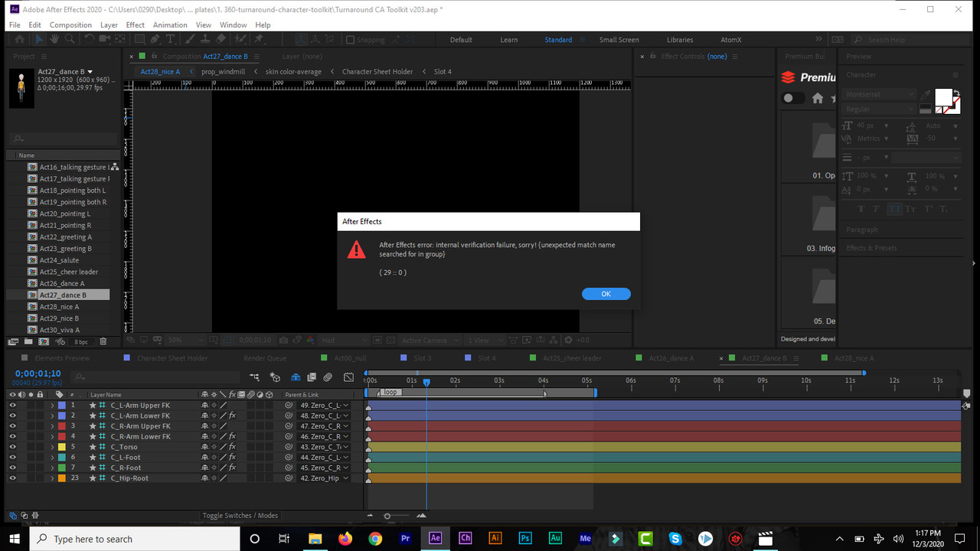Toggle effects fx switch on C_L-Arm Lower FK

coord(232,416)
